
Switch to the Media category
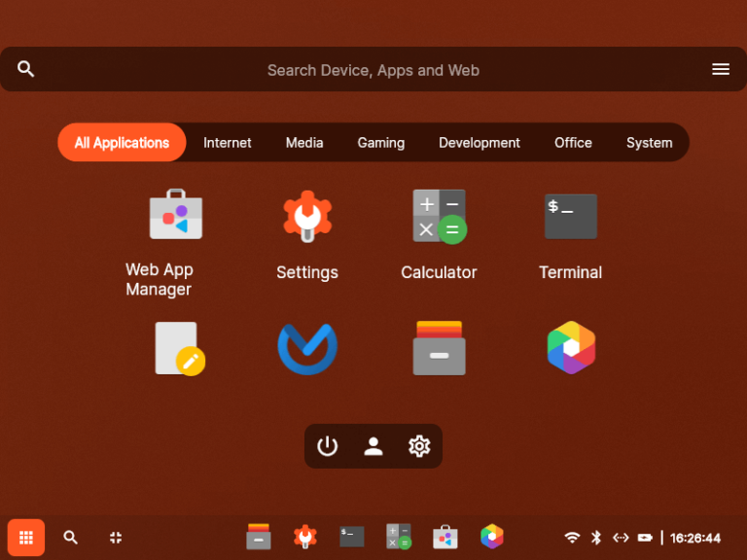304,143
